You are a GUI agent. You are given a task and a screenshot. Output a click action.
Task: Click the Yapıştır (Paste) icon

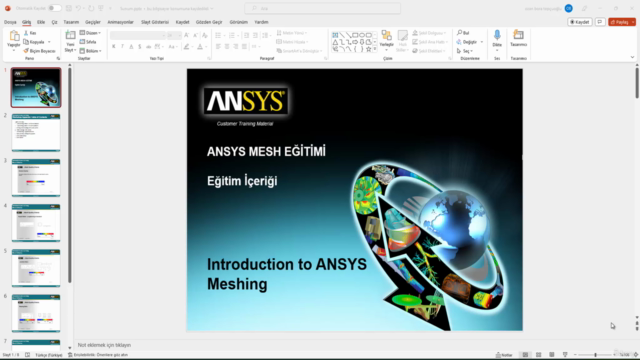point(14,36)
